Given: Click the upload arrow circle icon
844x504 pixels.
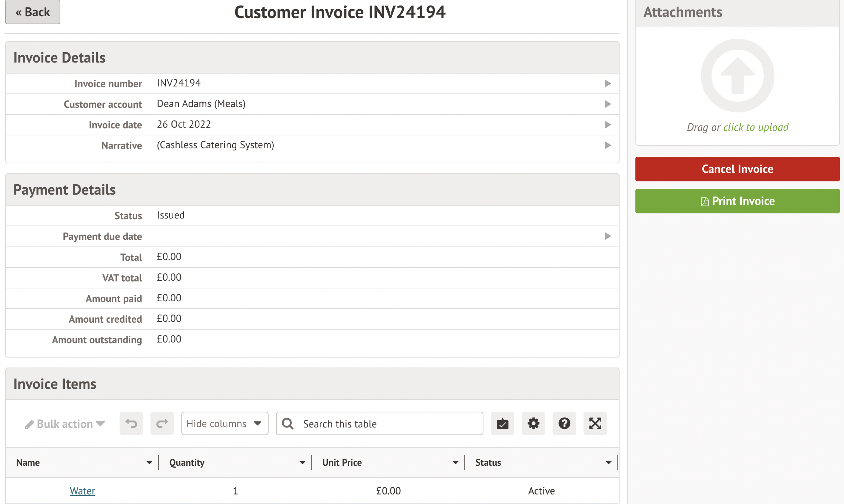Looking at the screenshot, I should click(737, 75).
